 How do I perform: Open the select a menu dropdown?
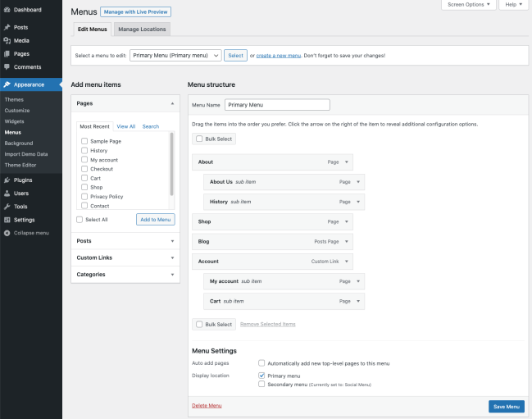(x=175, y=55)
